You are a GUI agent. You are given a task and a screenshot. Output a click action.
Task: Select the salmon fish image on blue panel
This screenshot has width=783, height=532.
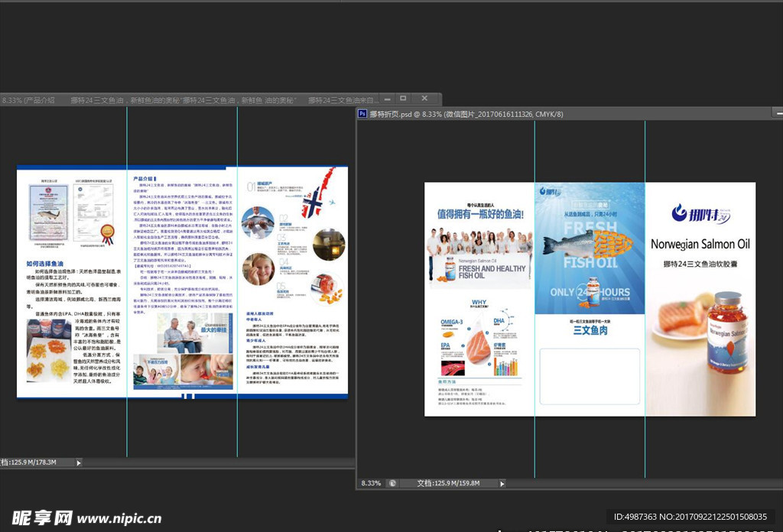pos(586,245)
